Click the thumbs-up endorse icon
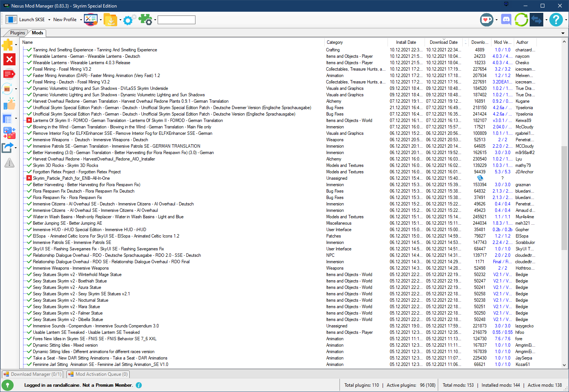Viewport: 569px width, 392px height. [9, 104]
